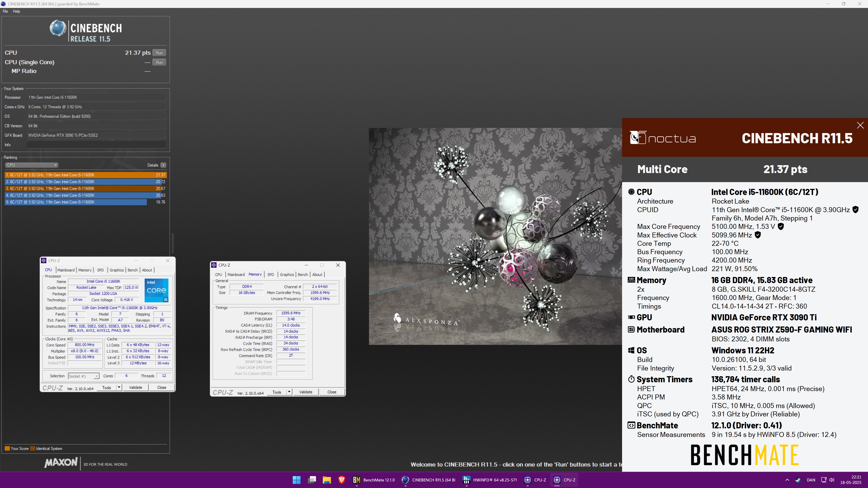Click the Info text field in Your System
This screenshot has height=488, width=868.
click(96, 145)
